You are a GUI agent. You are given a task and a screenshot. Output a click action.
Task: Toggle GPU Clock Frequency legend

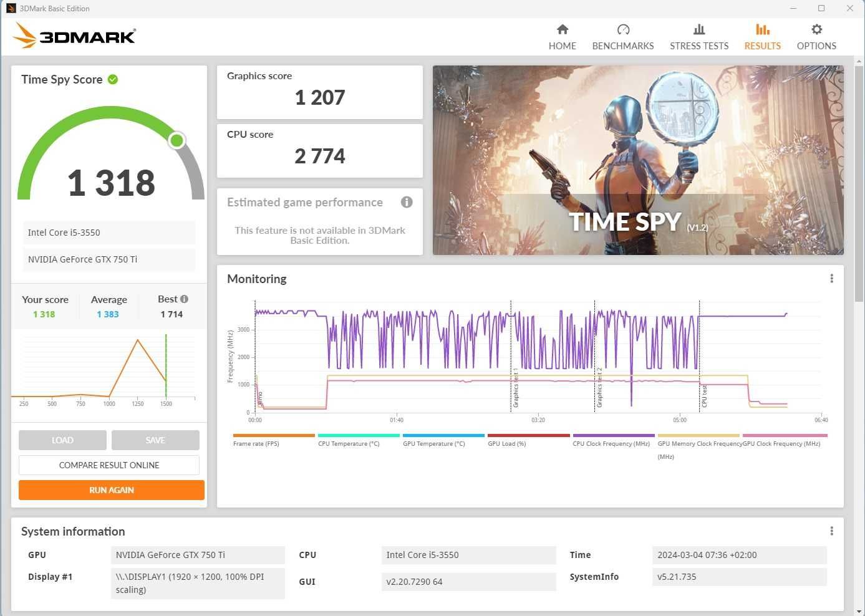coord(785,440)
